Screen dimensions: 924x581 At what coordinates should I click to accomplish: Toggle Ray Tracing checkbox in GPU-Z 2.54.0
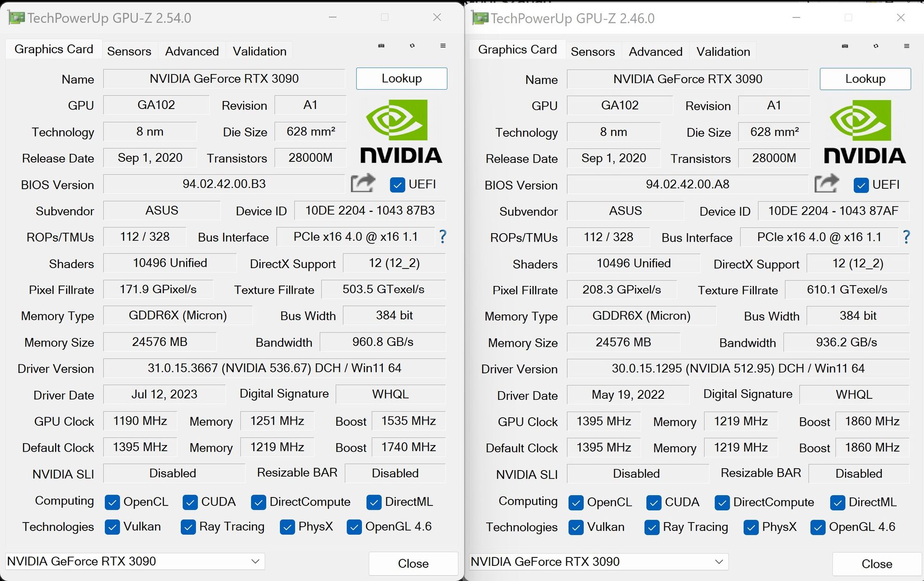click(188, 527)
